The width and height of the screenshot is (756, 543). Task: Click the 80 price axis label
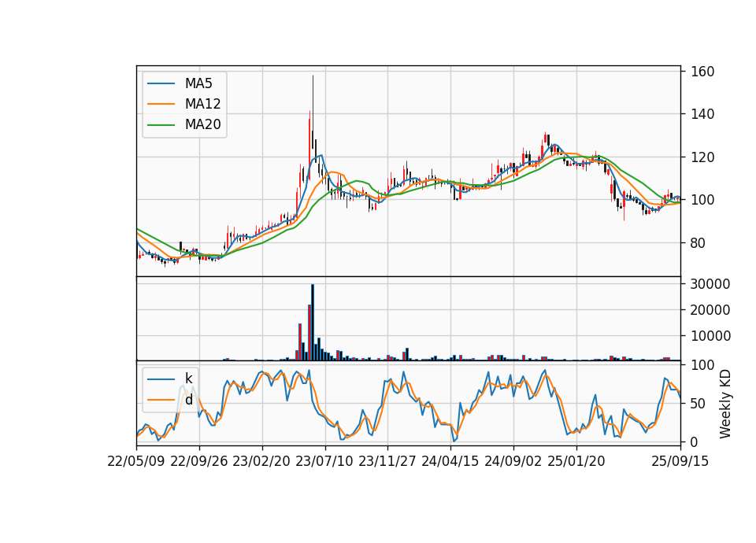coord(699,243)
